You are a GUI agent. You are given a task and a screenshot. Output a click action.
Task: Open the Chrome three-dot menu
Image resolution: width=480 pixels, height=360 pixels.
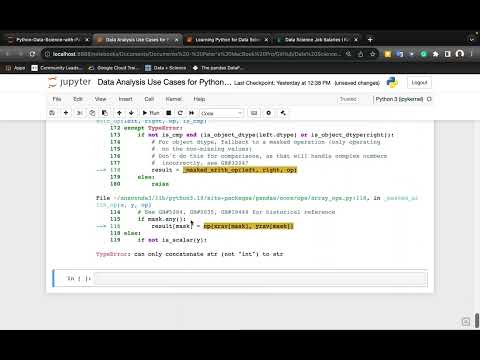click(472, 54)
